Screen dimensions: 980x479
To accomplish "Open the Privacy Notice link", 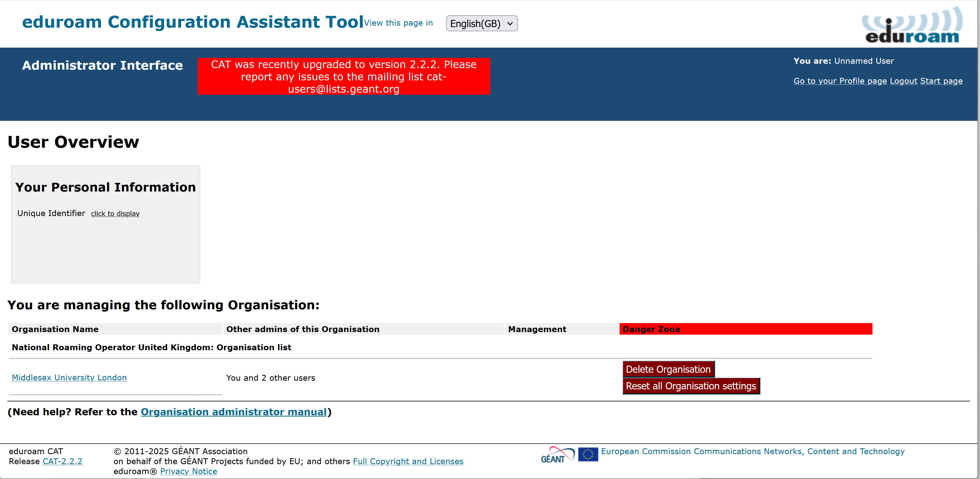I will (x=189, y=471).
